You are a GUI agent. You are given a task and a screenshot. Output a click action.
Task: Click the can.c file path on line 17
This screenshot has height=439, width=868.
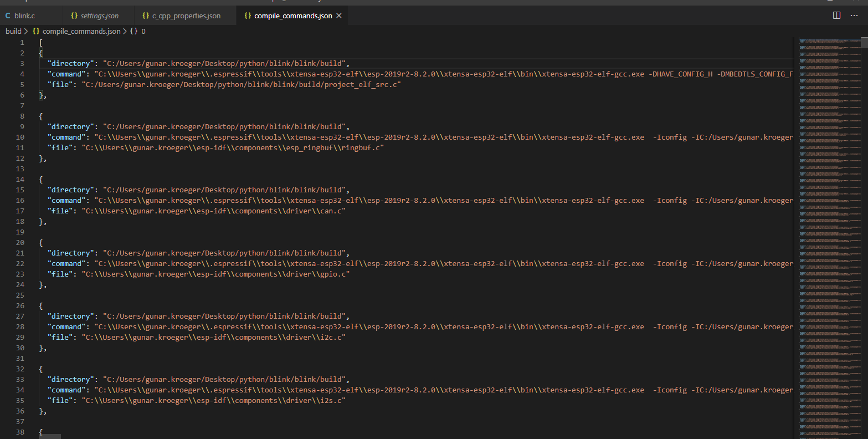[x=213, y=211]
